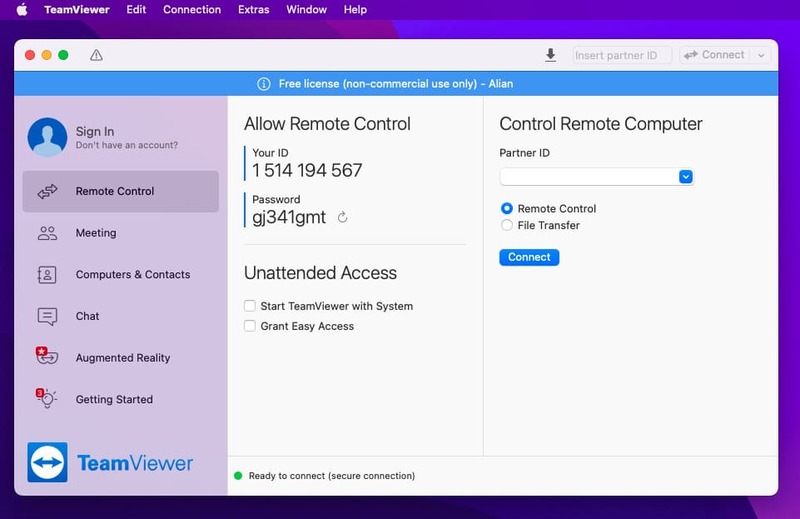
Task: Open the Extras menu
Action: [x=254, y=10]
